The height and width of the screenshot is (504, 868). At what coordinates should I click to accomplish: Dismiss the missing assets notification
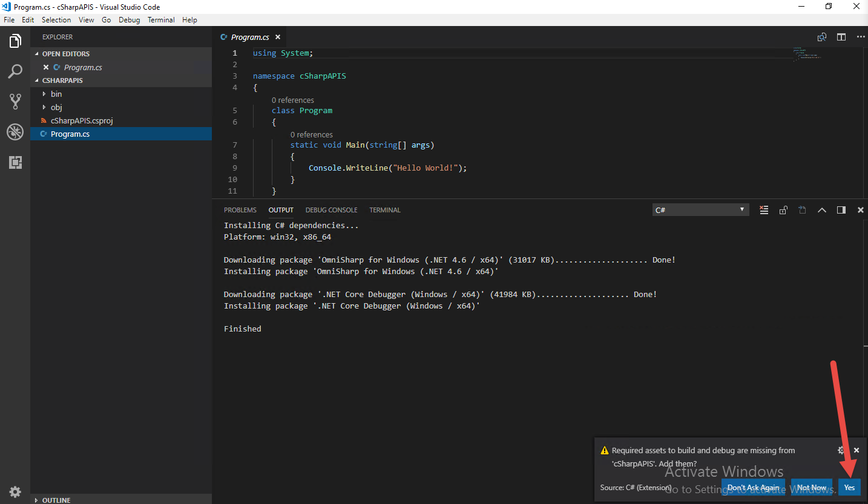click(856, 450)
